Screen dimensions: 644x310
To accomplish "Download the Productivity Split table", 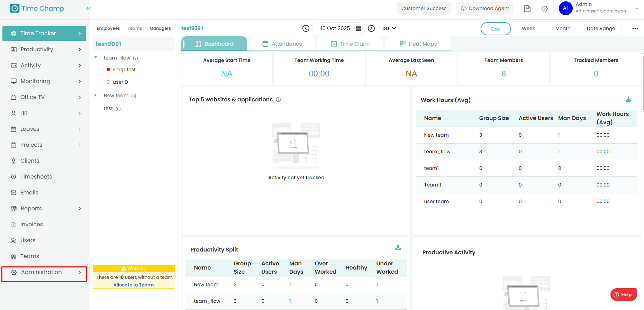I will pyautogui.click(x=398, y=248).
